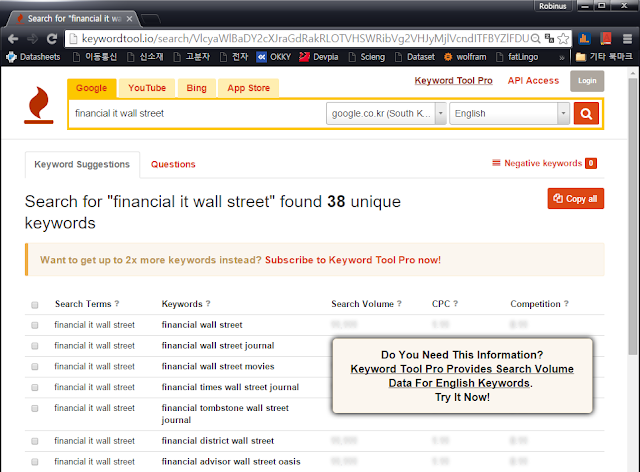Click the zoom magnifier icon in the address bar
The height and width of the screenshot is (472, 640).
pos(536,38)
